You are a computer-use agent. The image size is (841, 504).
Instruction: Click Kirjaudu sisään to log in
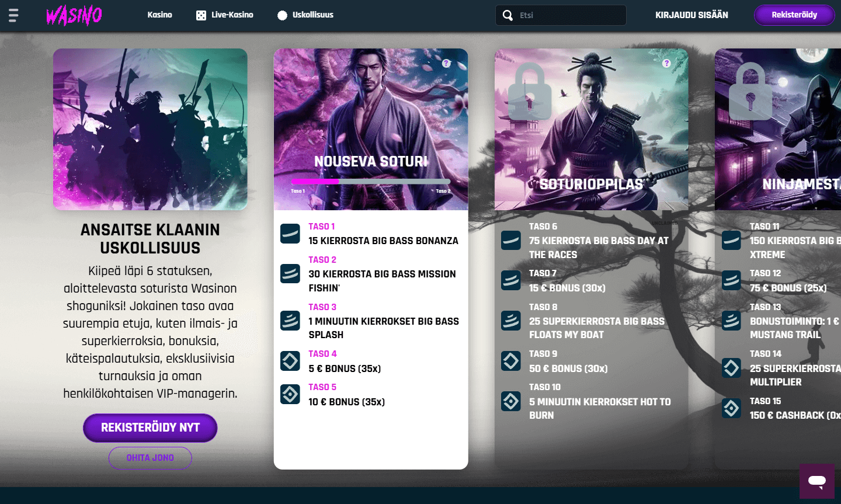pyautogui.click(x=691, y=15)
